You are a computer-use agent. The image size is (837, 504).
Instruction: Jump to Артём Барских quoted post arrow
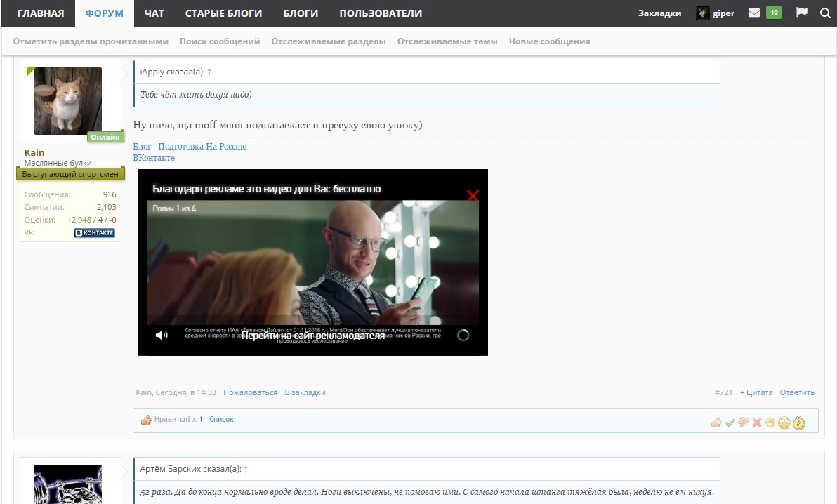pyautogui.click(x=246, y=469)
